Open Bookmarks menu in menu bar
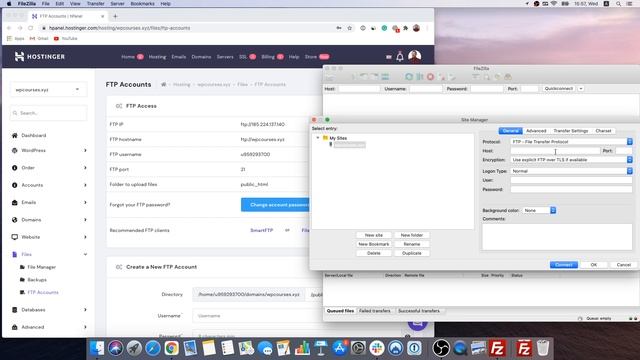 pos(142,4)
